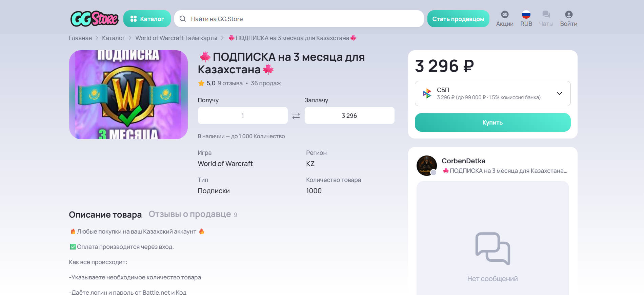This screenshot has width=644, height=295.
Task: Select the Описание товара tab
Action: [105, 215]
